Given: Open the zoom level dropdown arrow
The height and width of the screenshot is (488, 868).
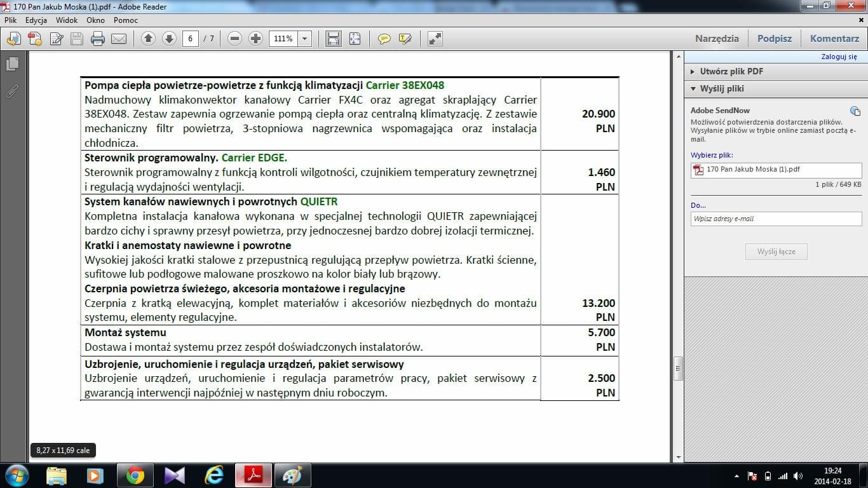Looking at the screenshot, I should [x=304, y=39].
